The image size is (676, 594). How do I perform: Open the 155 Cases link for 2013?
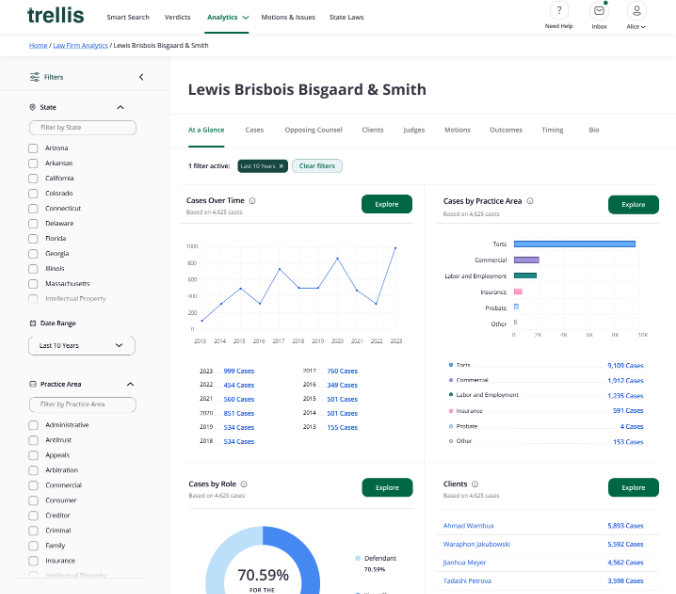tap(342, 428)
